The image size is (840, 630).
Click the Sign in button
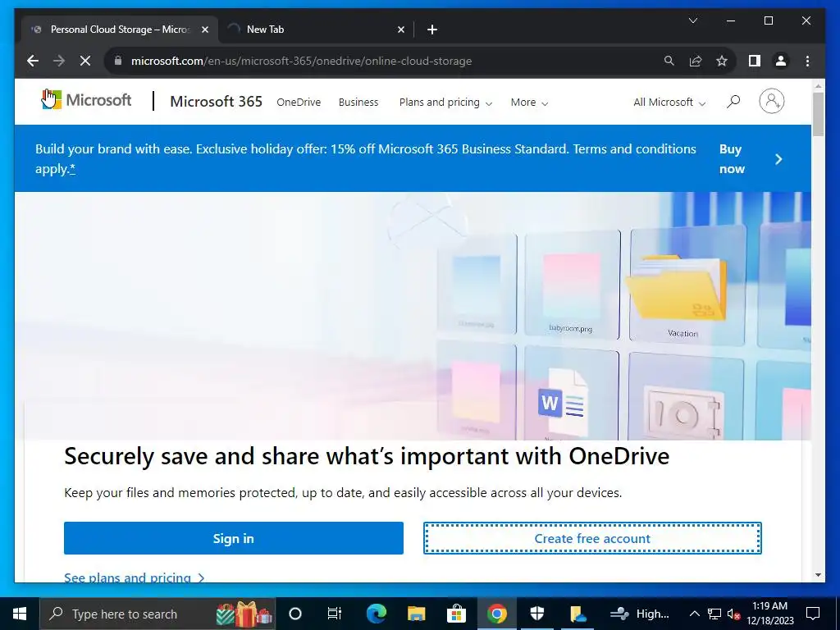[x=234, y=538]
